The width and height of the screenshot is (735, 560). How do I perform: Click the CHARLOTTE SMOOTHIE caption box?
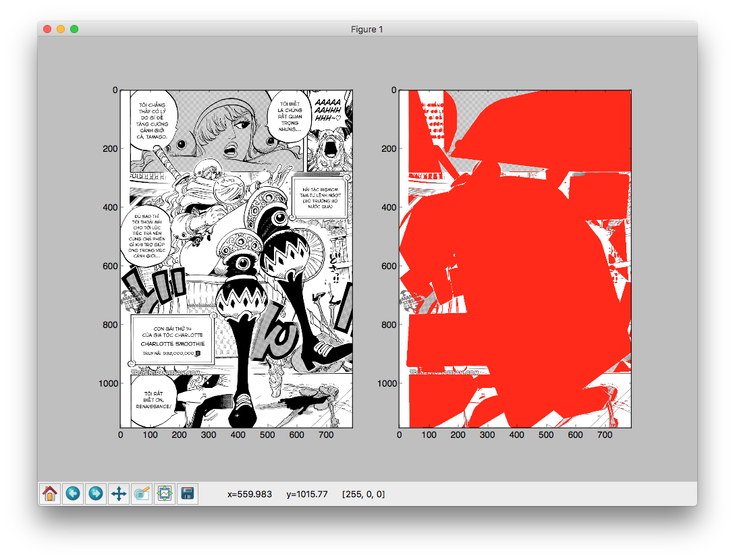pos(173,340)
